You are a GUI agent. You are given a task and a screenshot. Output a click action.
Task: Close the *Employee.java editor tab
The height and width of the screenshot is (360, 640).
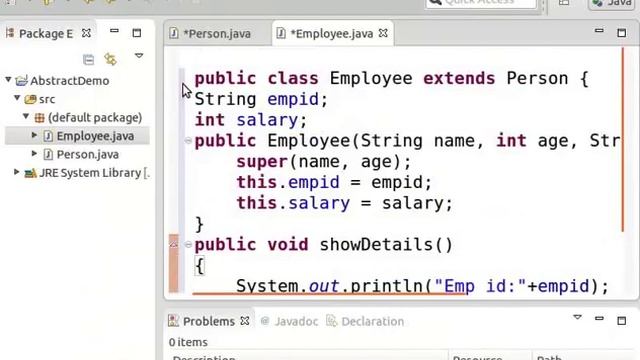pyautogui.click(x=383, y=33)
